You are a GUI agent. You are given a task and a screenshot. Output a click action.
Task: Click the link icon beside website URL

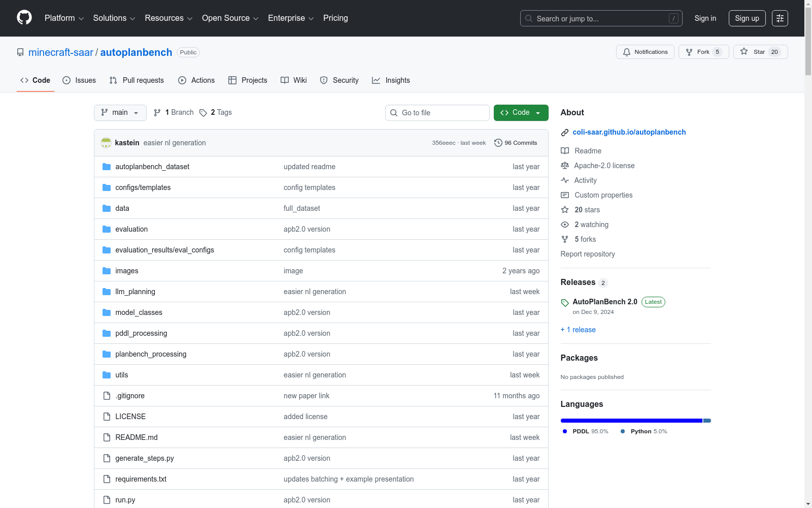[565, 133]
